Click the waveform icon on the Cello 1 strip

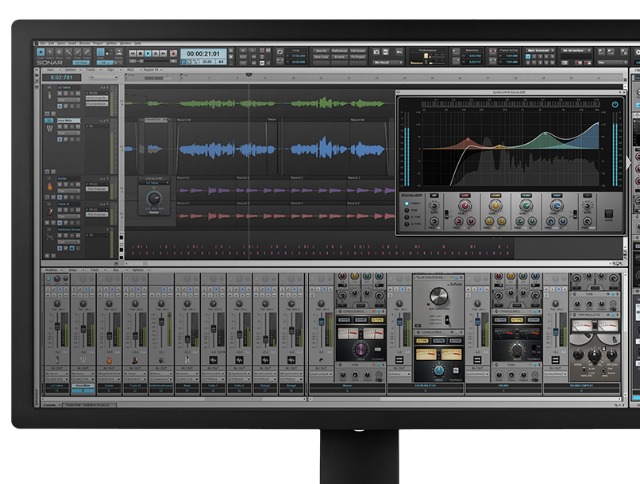[213, 360]
